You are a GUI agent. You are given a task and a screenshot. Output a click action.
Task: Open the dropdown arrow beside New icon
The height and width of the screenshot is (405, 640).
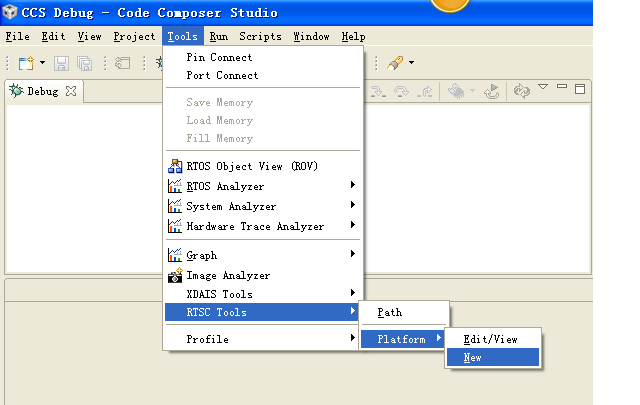click(x=42, y=63)
